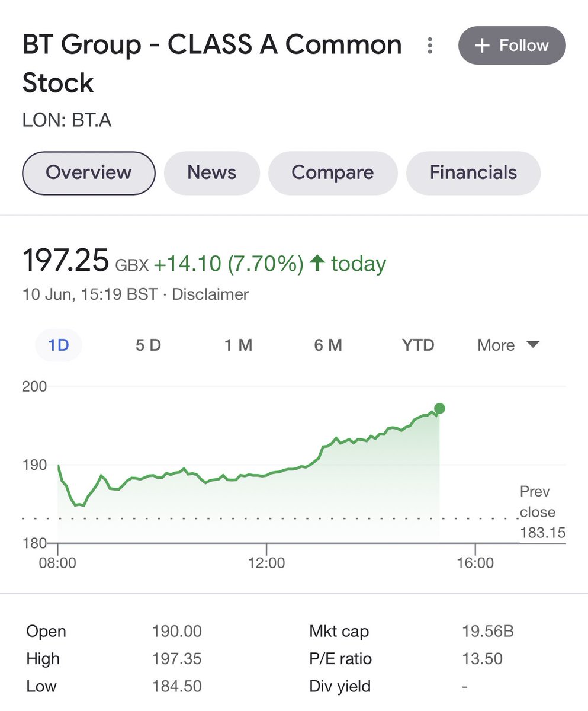
Task: Open the Financials tab
Action: click(474, 173)
